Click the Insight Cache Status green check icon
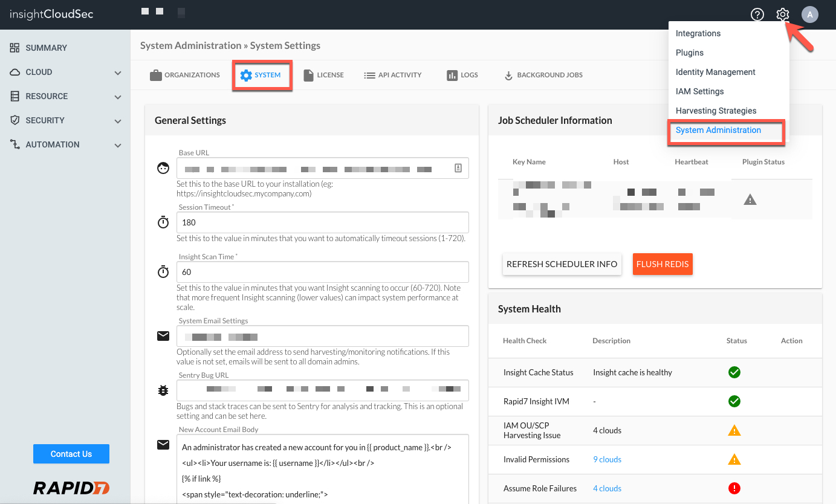 pyautogui.click(x=734, y=372)
